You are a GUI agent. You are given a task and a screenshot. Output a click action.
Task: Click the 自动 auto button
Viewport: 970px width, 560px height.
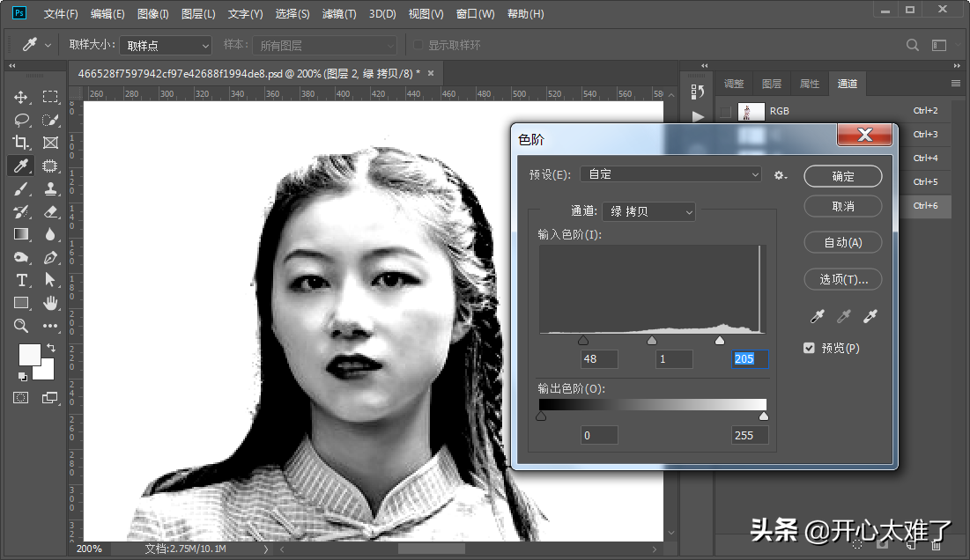pyautogui.click(x=843, y=242)
